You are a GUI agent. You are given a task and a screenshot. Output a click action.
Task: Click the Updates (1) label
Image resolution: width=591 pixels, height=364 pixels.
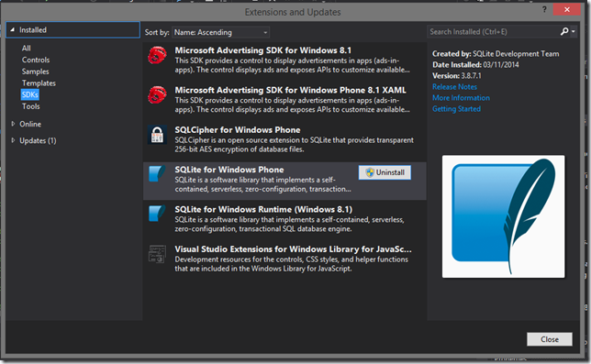(x=38, y=140)
